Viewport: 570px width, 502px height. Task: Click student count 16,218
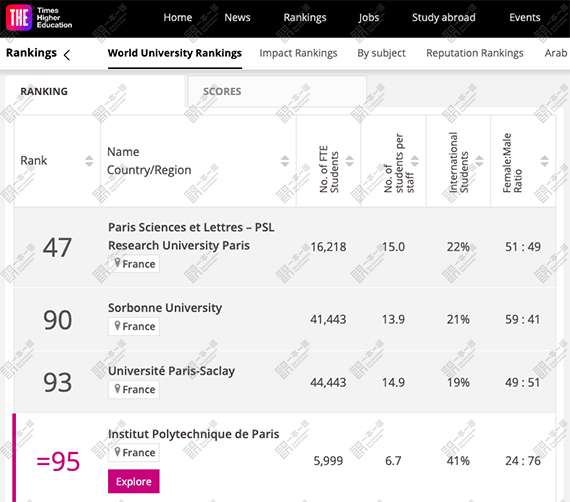click(x=328, y=247)
